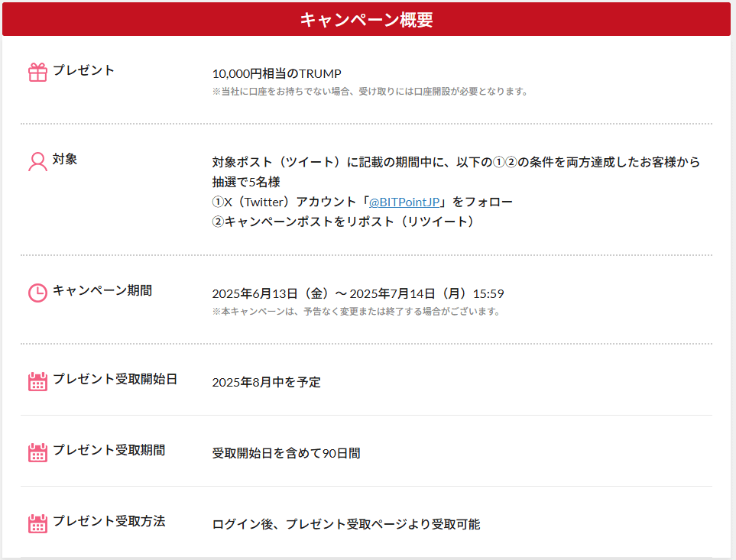Select the プレゼント受取開始日 row label
This screenshot has width=736, height=560.
(x=115, y=379)
